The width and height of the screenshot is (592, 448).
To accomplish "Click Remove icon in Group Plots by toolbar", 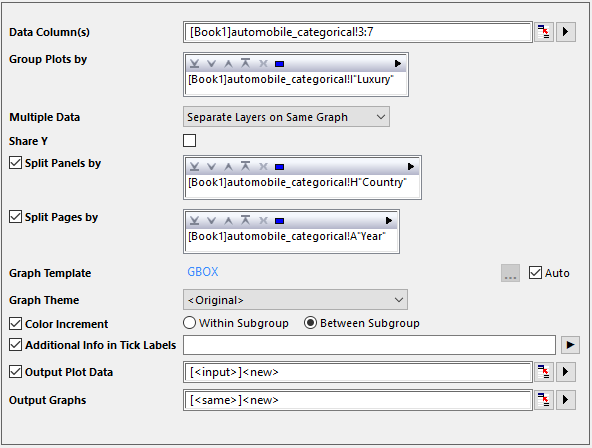I will (x=263, y=63).
